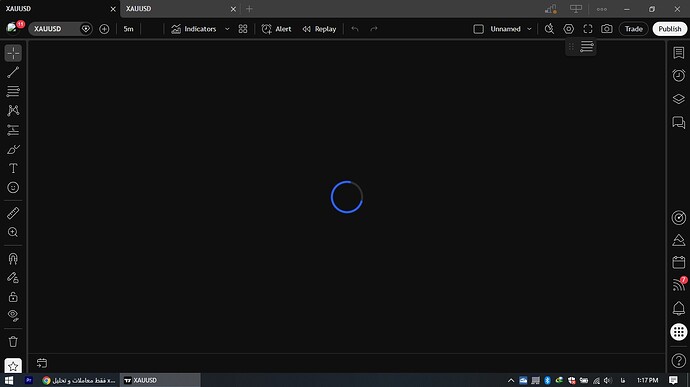Click the redo arrow

pyautogui.click(x=374, y=29)
